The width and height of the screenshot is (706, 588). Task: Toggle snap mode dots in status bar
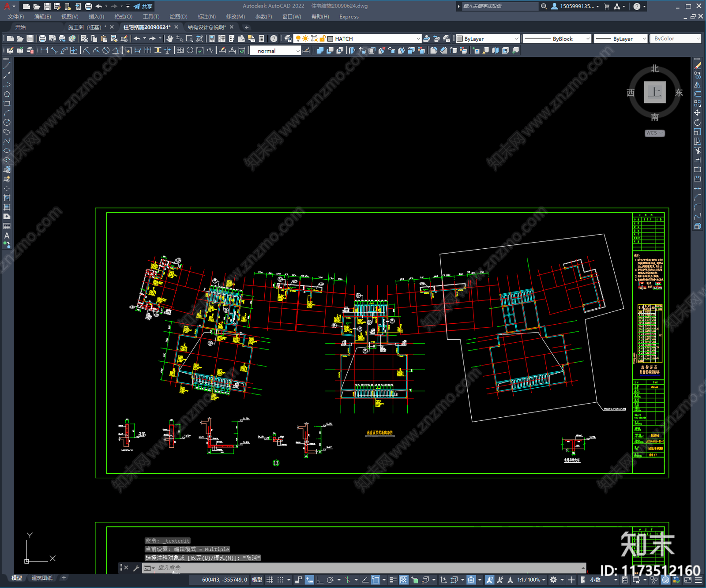point(280,580)
